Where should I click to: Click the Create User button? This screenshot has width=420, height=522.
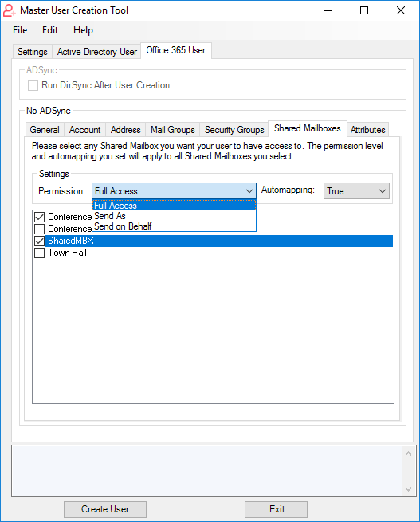(105, 509)
